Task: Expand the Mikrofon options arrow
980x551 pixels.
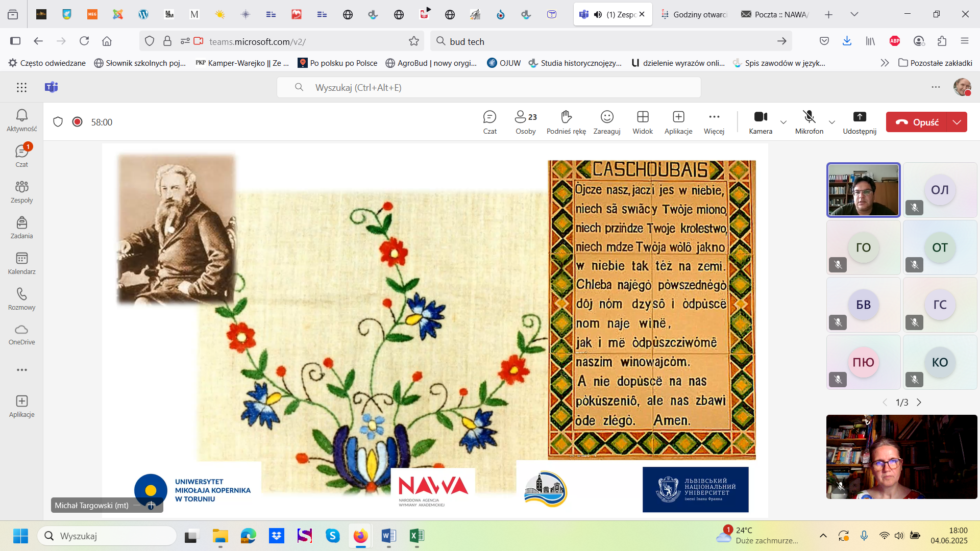Action: (832, 122)
